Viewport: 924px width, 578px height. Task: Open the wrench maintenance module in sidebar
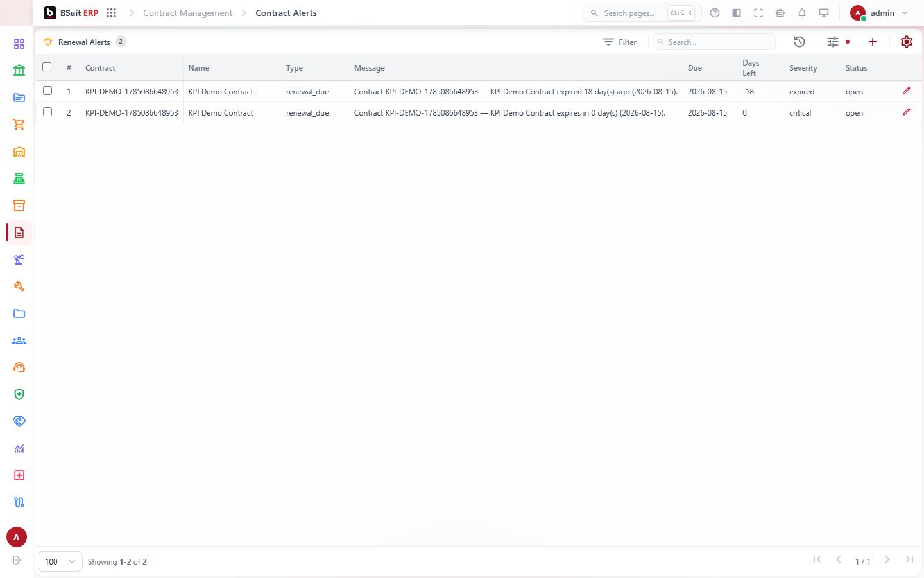click(19, 286)
